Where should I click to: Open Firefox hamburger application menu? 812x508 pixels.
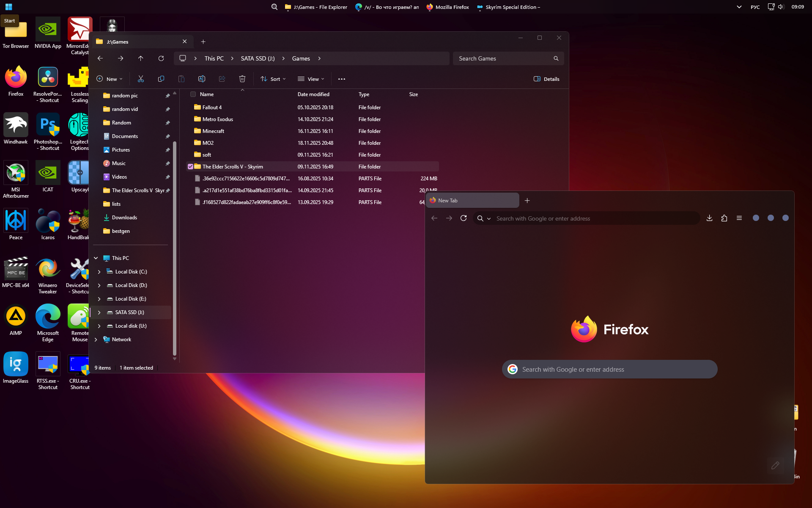[x=739, y=218]
